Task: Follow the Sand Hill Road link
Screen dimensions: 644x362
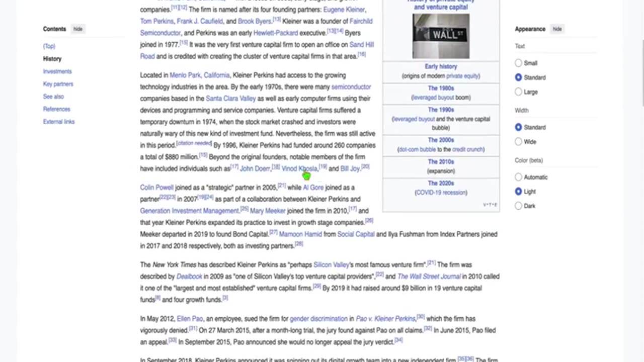Action: coord(362,45)
